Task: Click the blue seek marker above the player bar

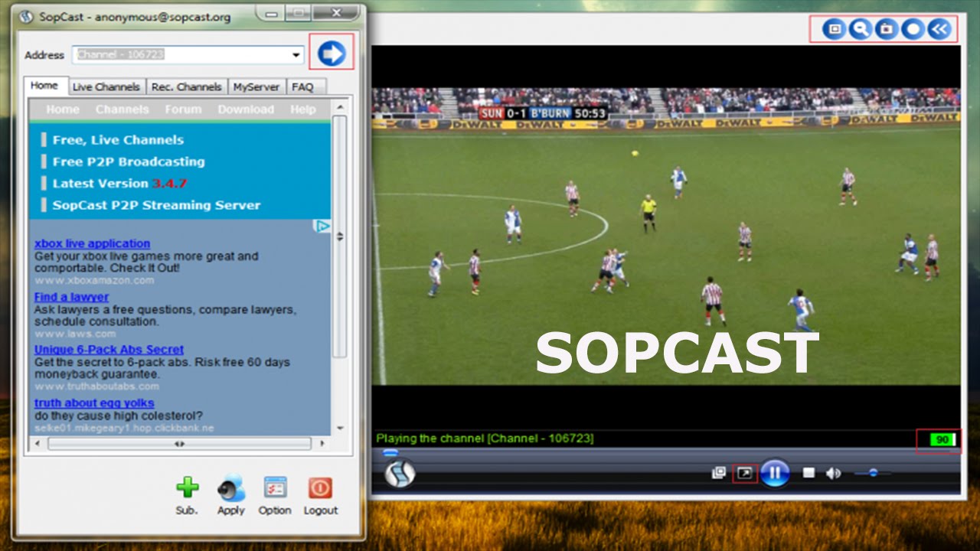Action: (390, 453)
